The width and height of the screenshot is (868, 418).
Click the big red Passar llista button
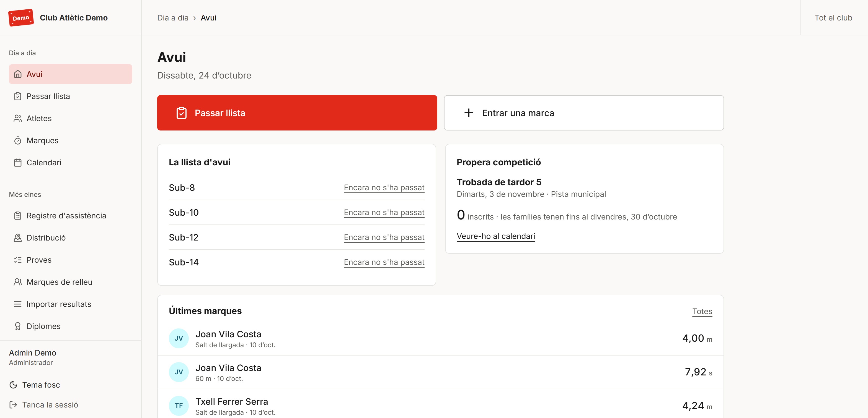tap(297, 113)
